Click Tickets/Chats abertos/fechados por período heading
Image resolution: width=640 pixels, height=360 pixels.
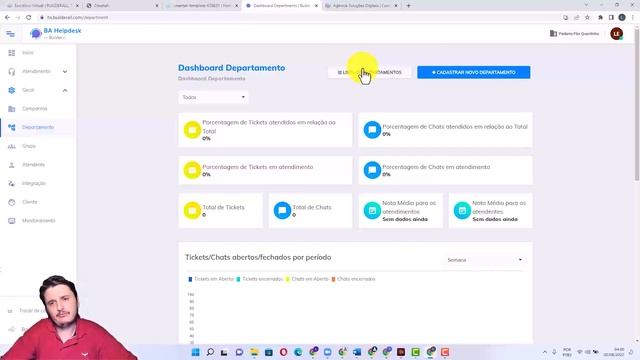pos(258,258)
